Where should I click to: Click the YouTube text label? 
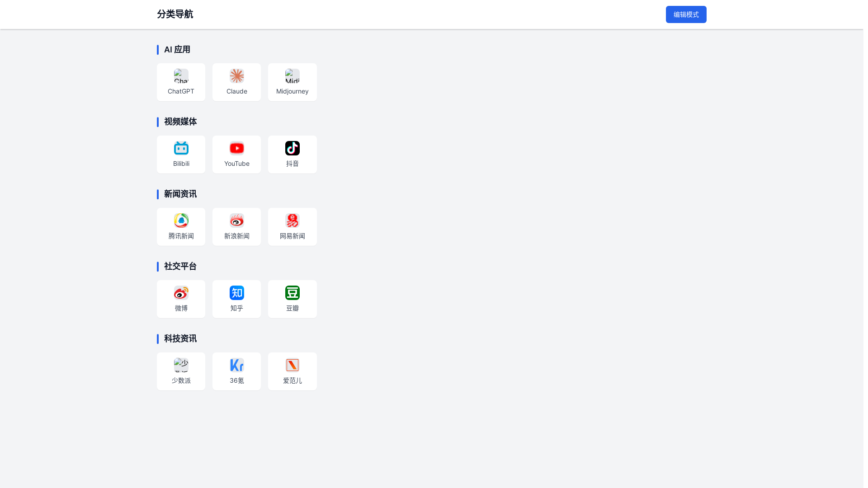click(236, 164)
